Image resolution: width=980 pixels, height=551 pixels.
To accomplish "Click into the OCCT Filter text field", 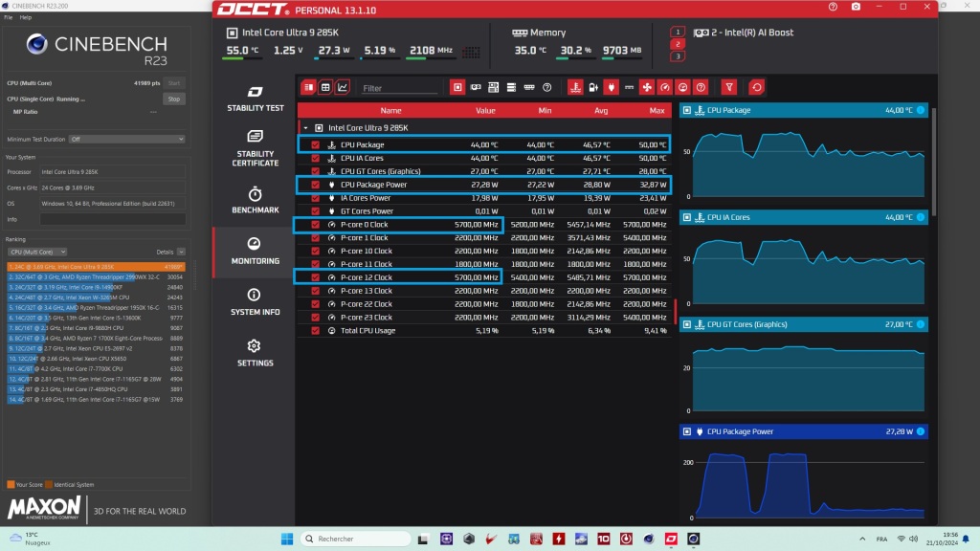I will tap(400, 88).
